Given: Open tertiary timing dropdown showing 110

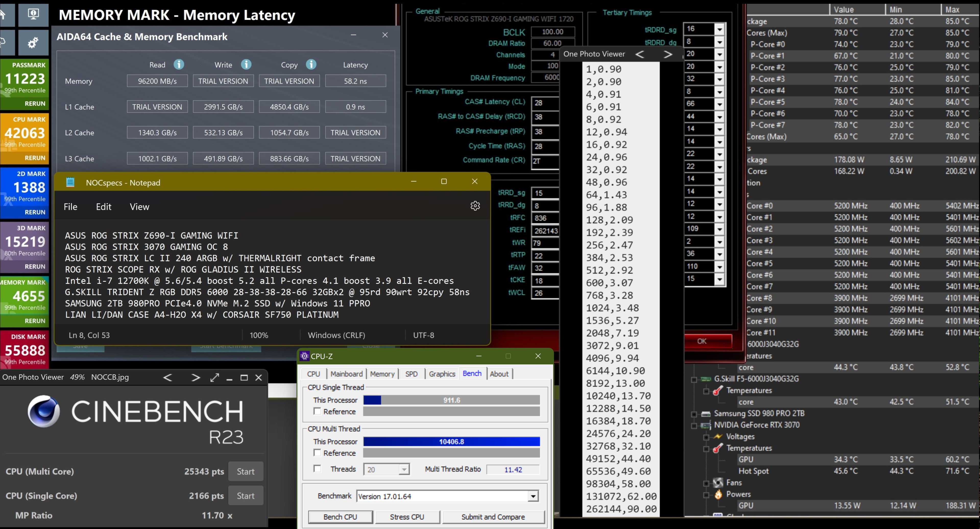Looking at the screenshot, I should coord(719,267).
